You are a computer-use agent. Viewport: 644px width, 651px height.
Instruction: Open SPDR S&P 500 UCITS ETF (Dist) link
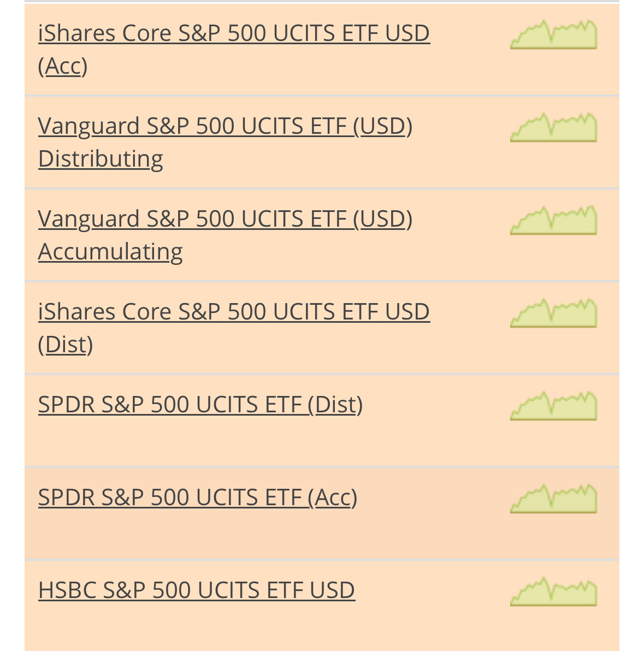pos(200,404)
